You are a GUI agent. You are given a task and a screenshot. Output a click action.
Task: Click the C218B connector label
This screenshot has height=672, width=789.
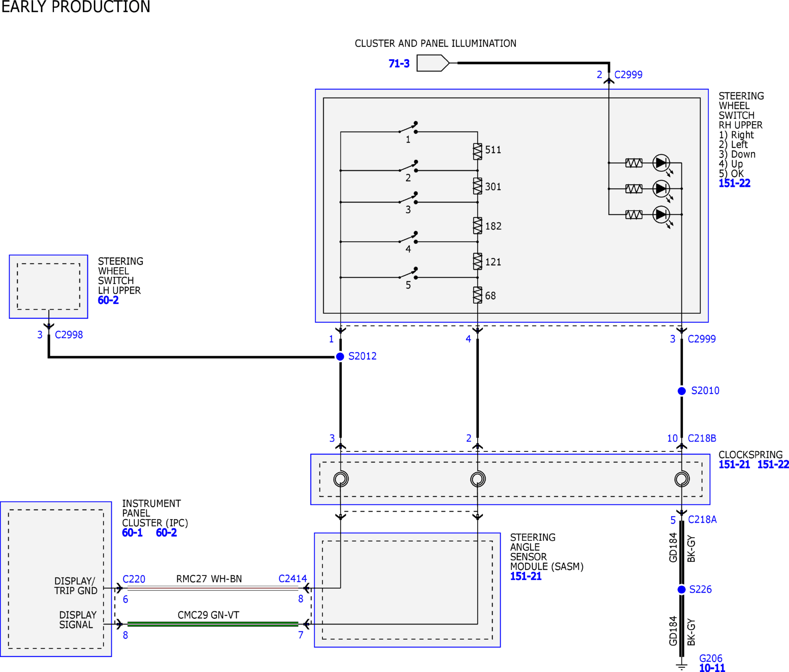pos(702,438)
